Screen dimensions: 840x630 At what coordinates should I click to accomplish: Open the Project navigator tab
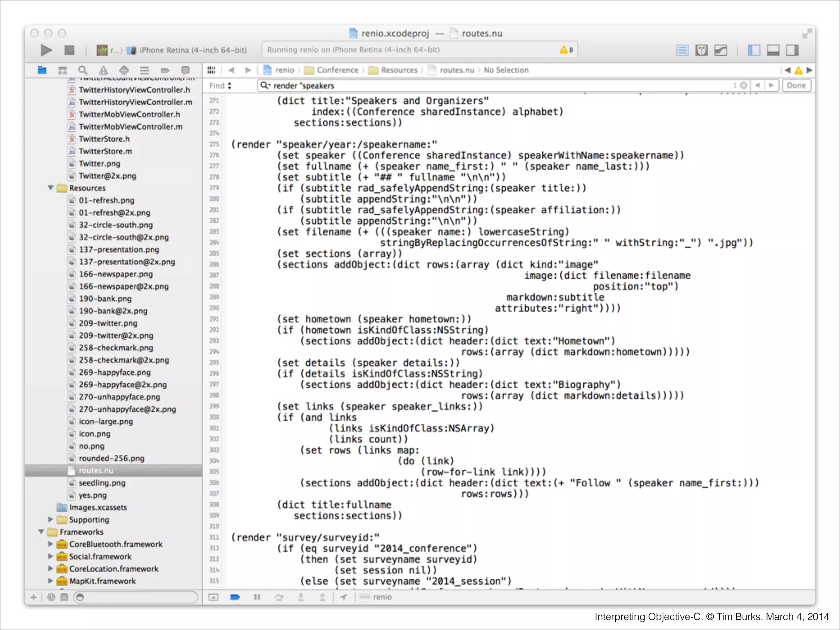tap(42, 70)
